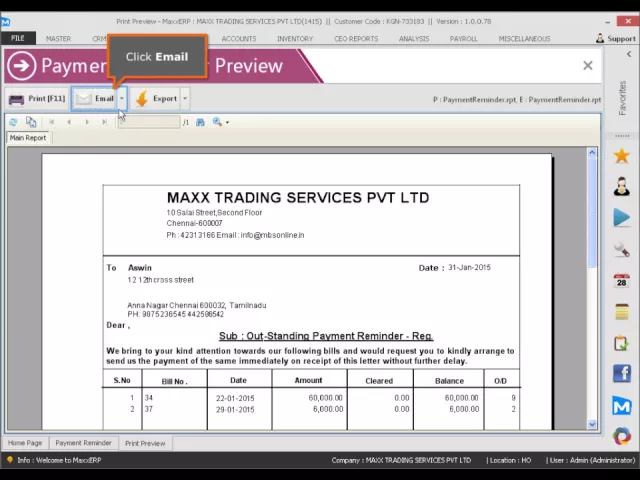Click the report scrollbar down arrow
Screen dimensions: 640x480
pyautogui.click(x=592, y=424)
